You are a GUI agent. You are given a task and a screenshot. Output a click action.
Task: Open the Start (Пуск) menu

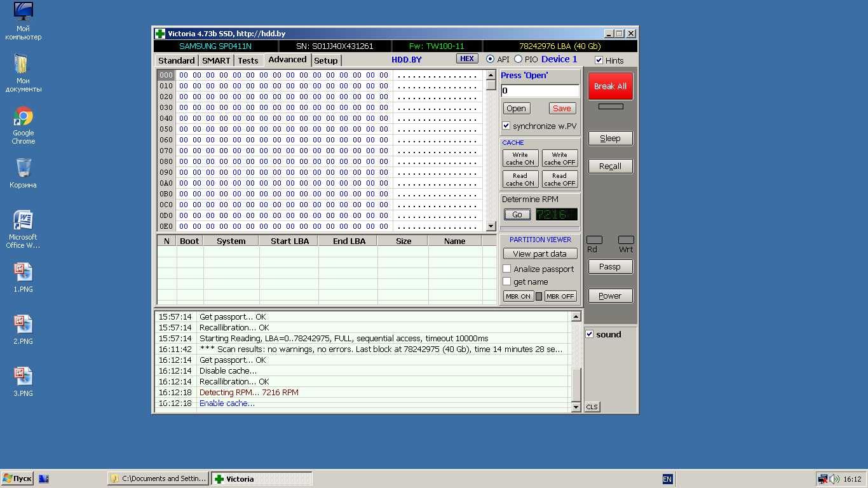pos(17,478)
